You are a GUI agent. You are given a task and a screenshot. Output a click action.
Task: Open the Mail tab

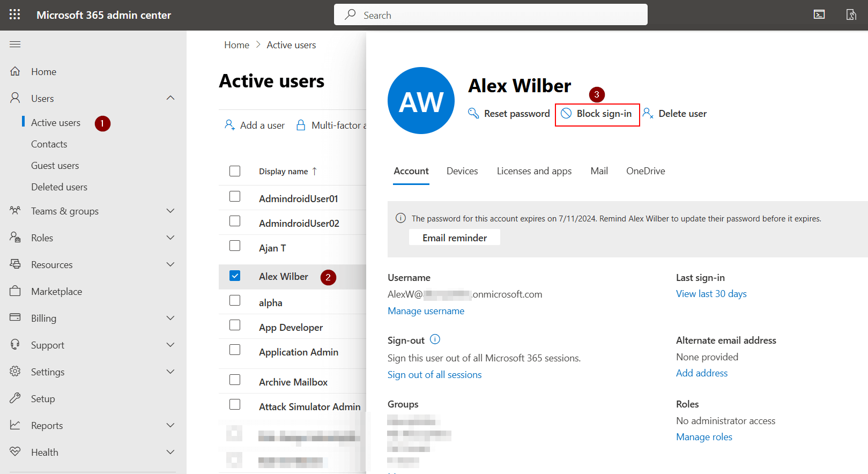pos(599,171)
